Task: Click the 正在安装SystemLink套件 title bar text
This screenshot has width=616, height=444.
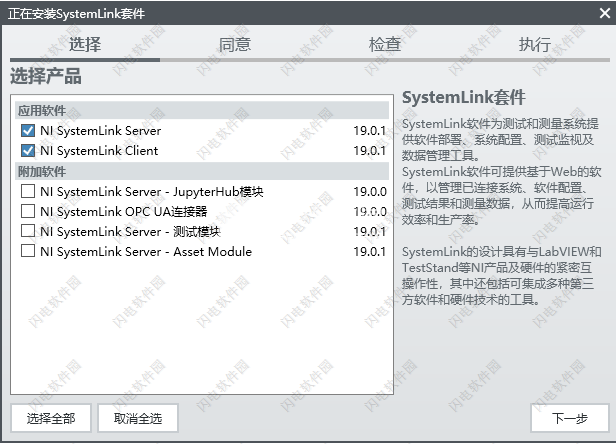Action: coord(77,14)
